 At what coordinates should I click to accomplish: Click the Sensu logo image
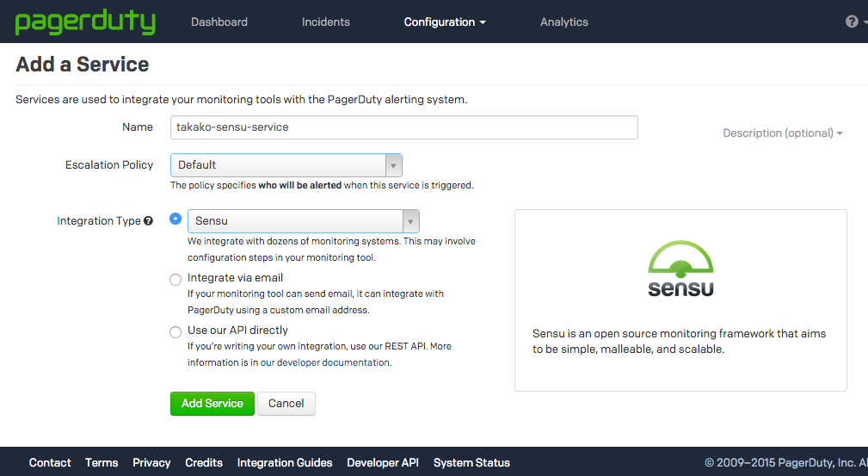click(x=680, y=269)
